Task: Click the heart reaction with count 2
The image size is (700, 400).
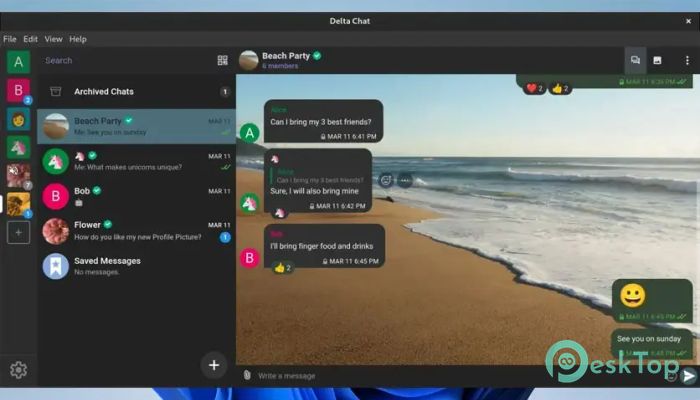Action: coord(534,88)
